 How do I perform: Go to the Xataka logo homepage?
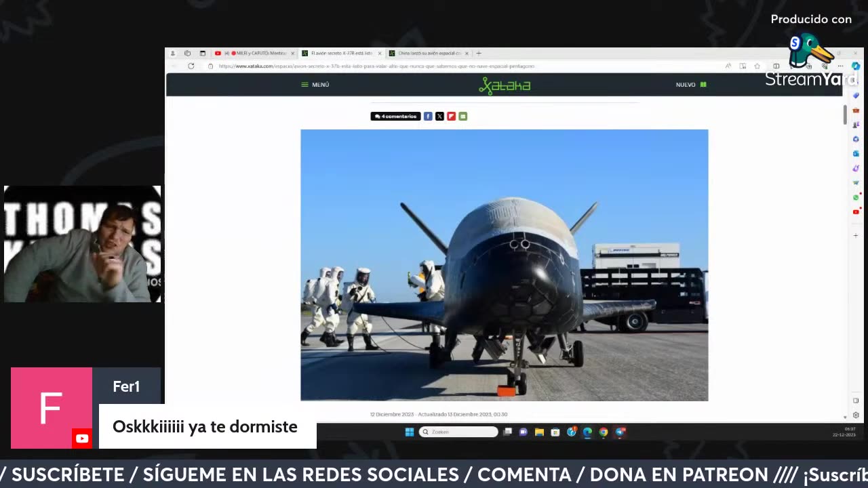pos(505,85)
